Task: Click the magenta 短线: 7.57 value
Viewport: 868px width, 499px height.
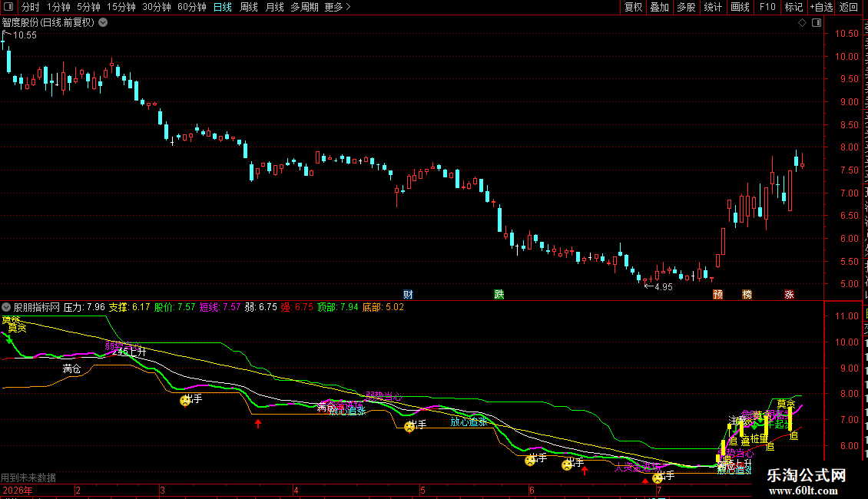Action: tap(220, 307)
